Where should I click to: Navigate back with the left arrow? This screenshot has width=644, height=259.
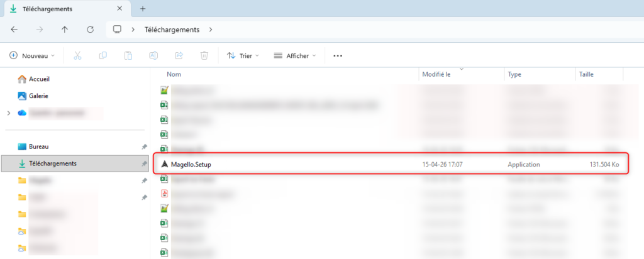pos(14,30)
